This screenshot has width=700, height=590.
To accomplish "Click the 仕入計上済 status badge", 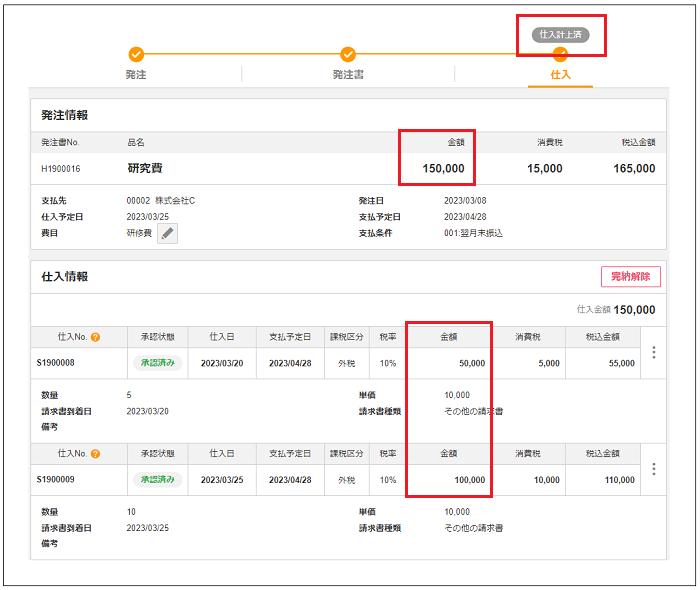I will tap(560, 34).
